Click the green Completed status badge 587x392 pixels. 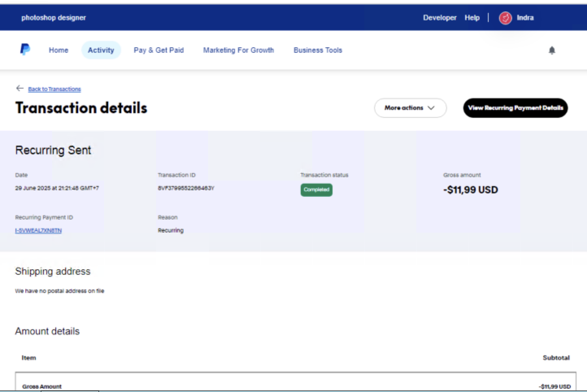[x=316, y=190]
